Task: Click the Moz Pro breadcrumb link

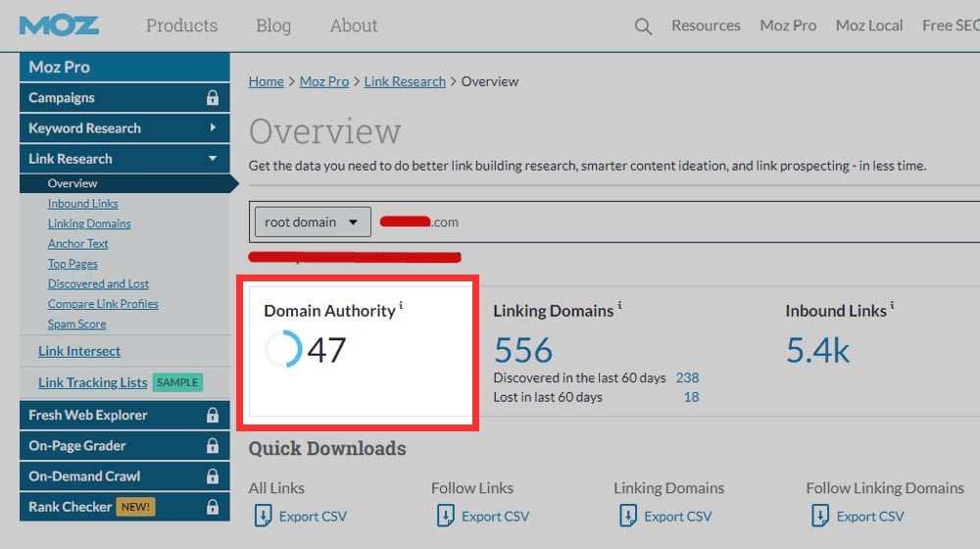Action: 323,81
